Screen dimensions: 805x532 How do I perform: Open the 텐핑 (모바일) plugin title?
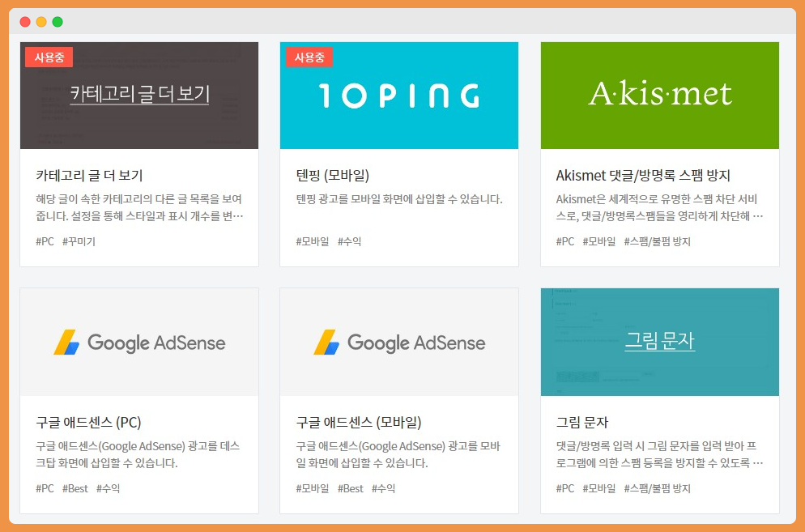point(333,176)
